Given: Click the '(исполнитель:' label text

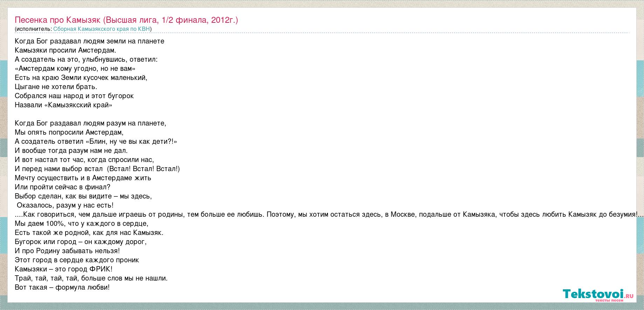Looking at the screenshot, I should pos(33,29).
